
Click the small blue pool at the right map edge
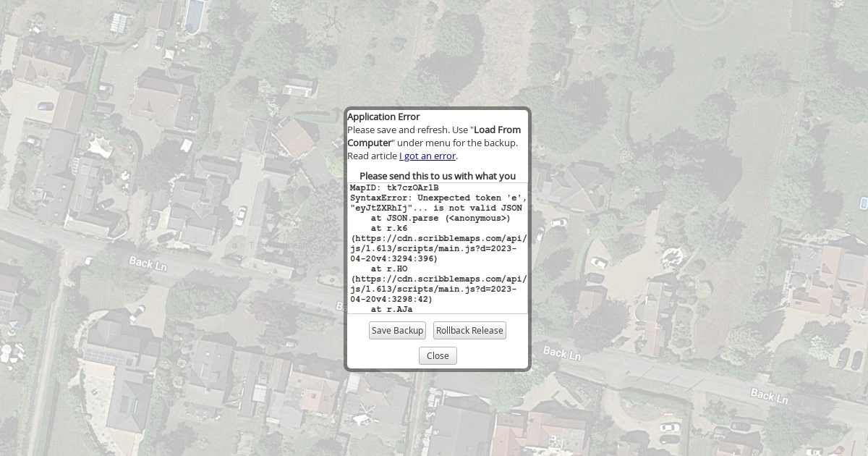863,203
